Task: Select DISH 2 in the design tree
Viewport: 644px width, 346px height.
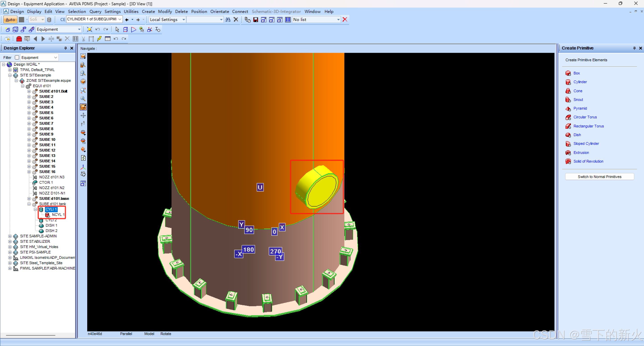Action: (51, 231)
